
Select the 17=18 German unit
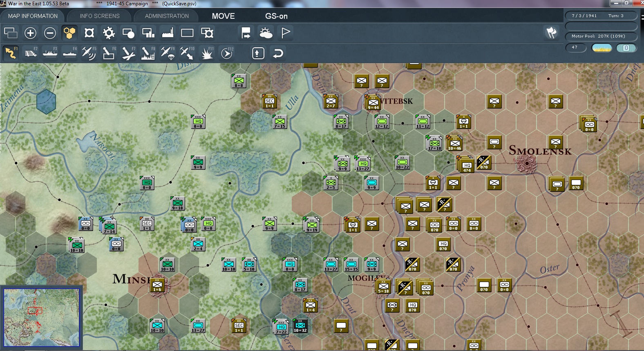434,144
